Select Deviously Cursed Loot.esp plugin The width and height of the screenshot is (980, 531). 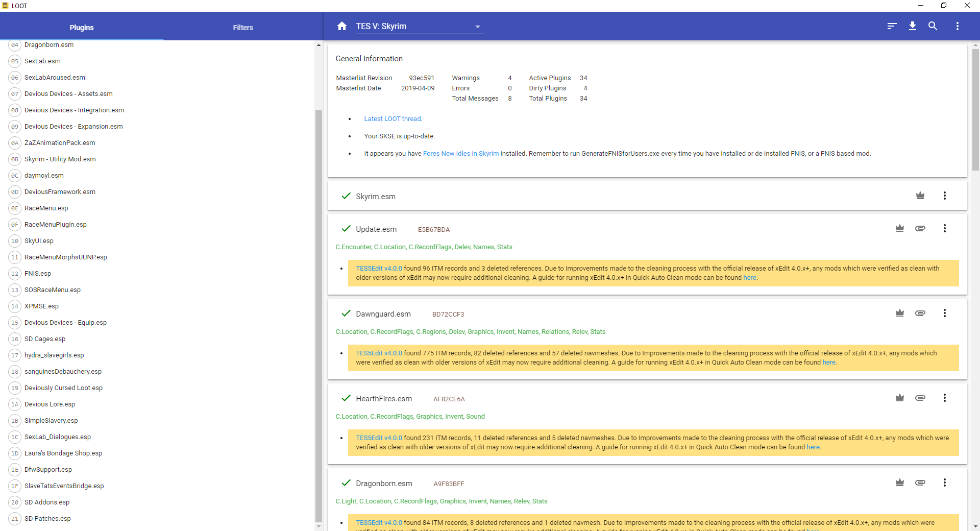[x=63, y=388]
